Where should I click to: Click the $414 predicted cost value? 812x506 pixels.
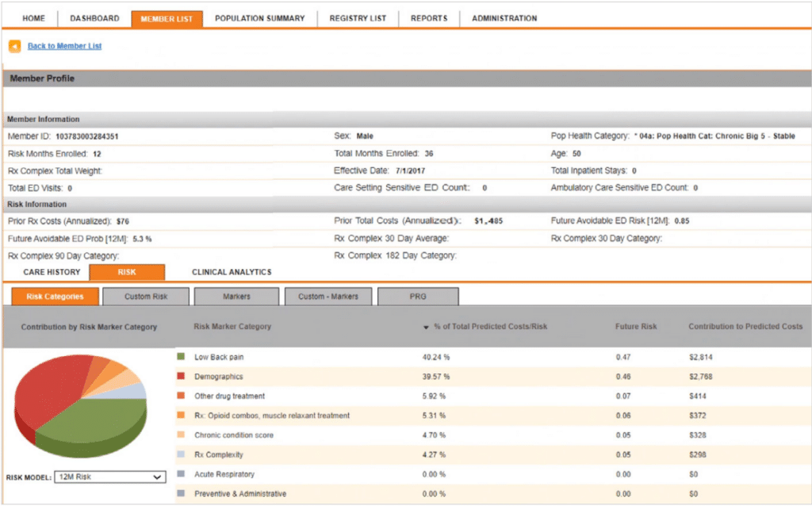[x=698, y=397]
